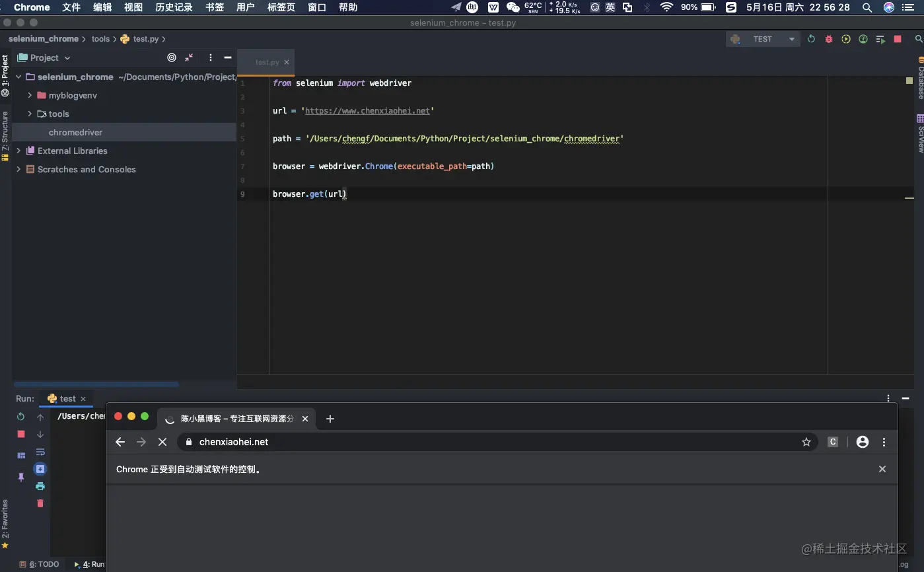This screenshot has width=924, height=572.
Task: Start debugging with the red bug icon
Action: click(x=828, y=39)
